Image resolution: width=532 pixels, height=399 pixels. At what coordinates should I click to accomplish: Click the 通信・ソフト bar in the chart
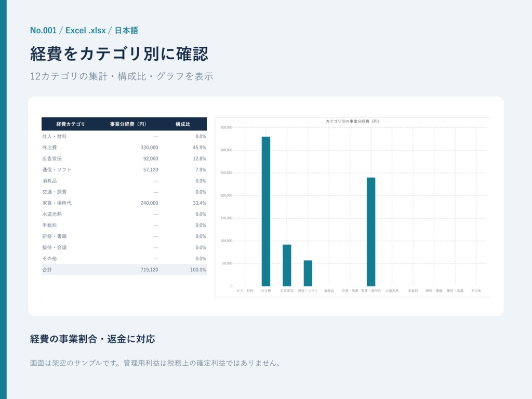tap(308, 273)
